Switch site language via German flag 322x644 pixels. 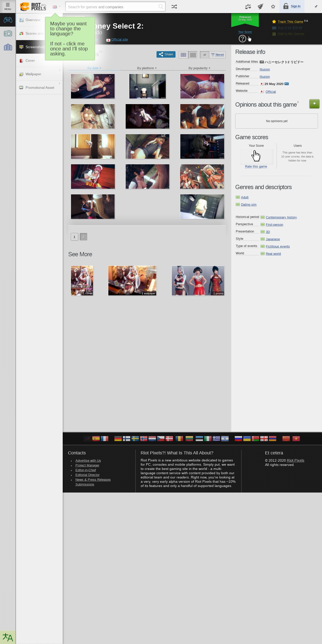[118, 439]
